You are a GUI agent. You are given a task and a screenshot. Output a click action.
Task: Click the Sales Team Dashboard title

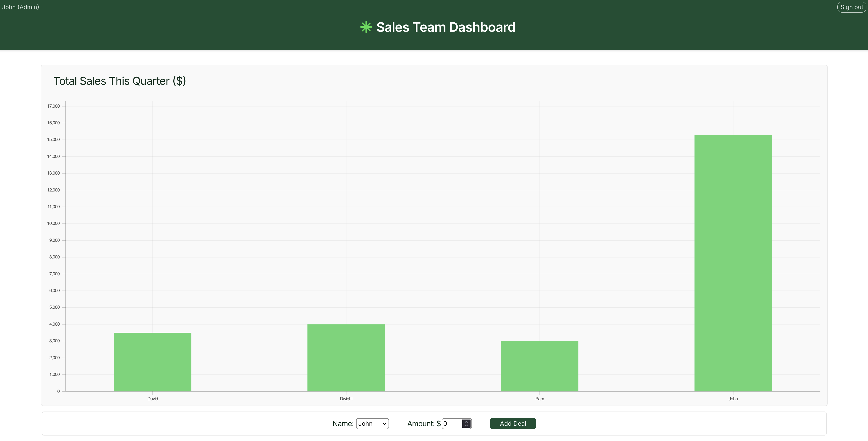(445, 27)
